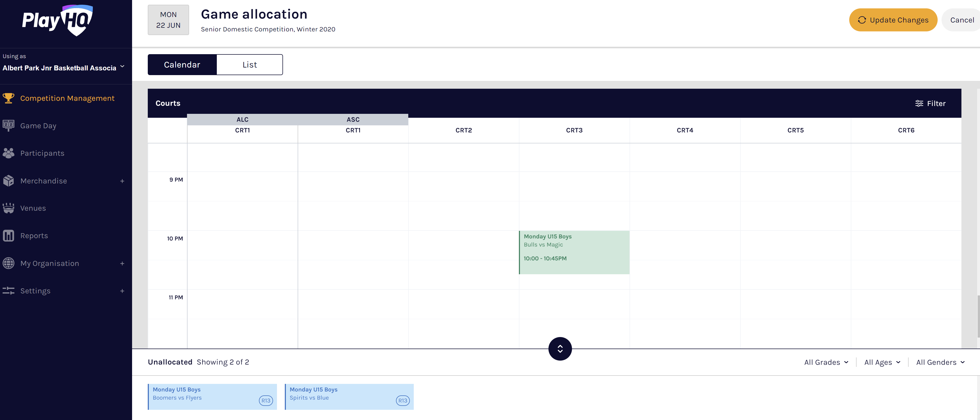
Task: Click the PlayHQ logo
Action: point(58,21)
